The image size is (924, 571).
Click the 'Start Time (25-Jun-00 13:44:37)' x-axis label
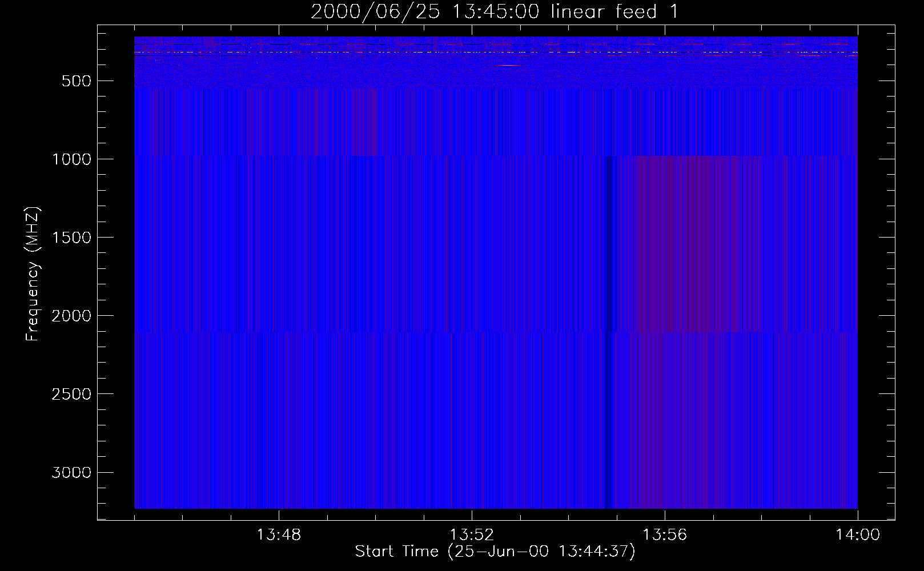(x=495, y=552)
